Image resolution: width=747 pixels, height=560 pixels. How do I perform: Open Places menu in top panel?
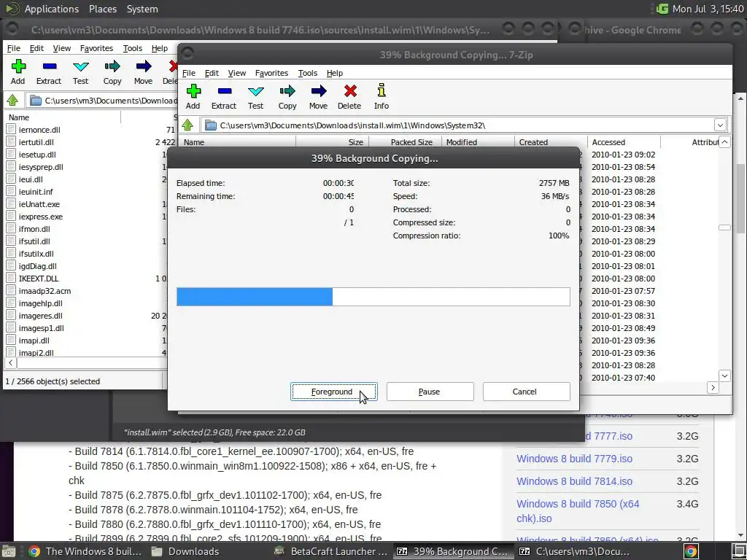[102, 9]
